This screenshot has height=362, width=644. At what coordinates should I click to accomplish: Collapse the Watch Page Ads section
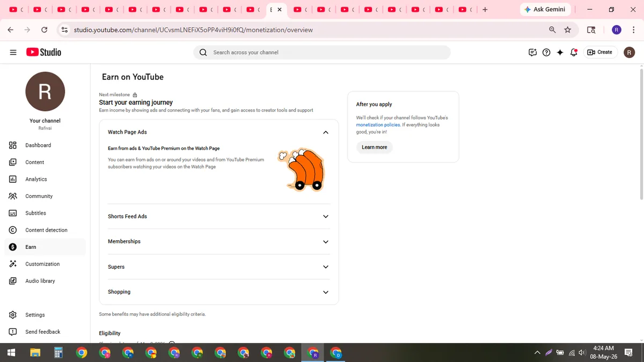[x=325, y=132]
